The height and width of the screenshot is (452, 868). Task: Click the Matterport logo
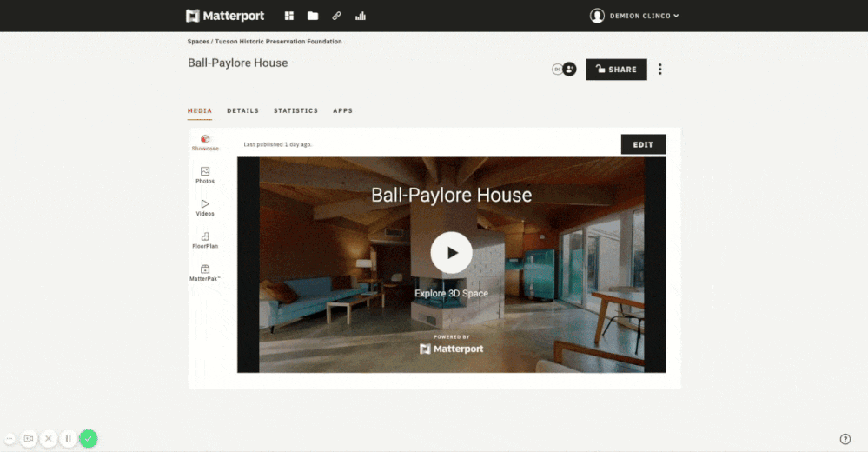coord(225,16)
